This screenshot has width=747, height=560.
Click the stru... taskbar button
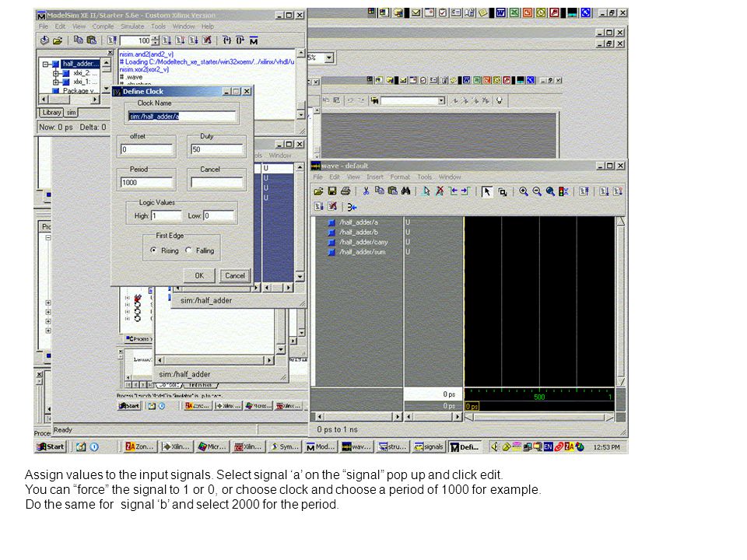click(392, 446)
